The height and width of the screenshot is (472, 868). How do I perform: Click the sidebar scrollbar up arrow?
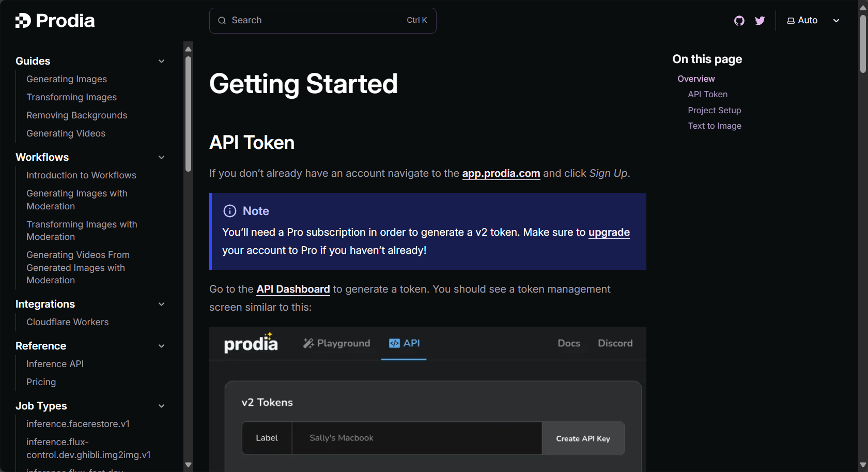click(188, 49)
